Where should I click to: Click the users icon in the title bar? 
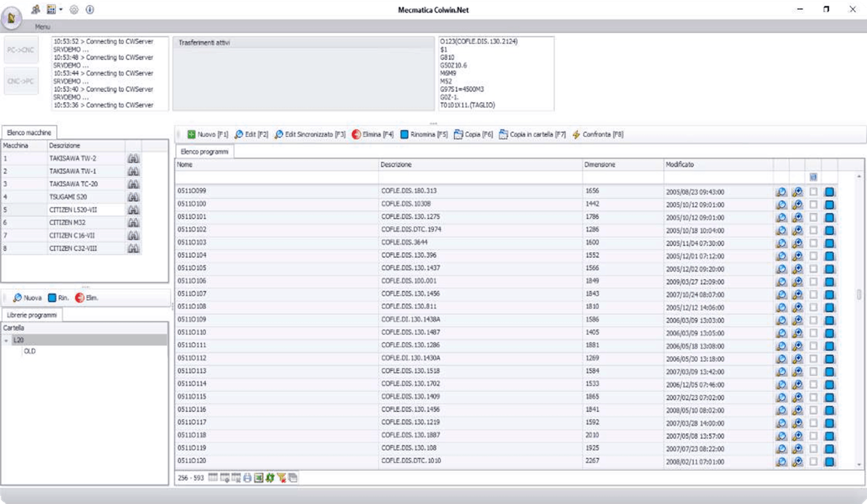tap(36, 9)
